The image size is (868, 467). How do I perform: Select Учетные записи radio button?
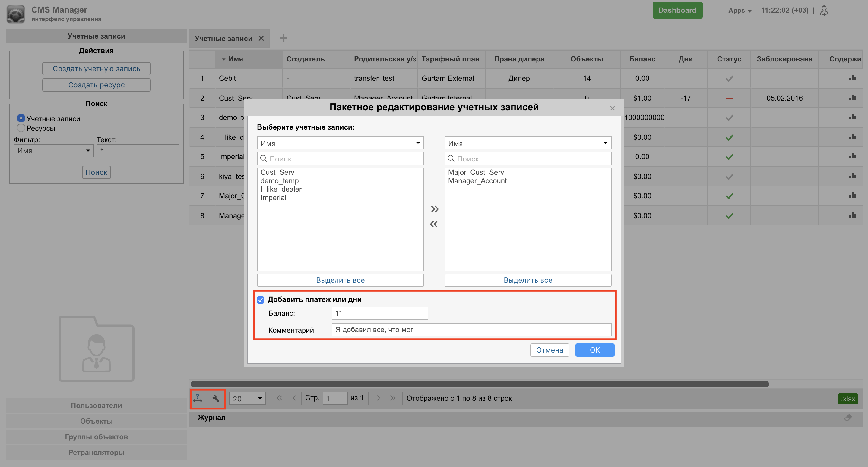[21, 118]
